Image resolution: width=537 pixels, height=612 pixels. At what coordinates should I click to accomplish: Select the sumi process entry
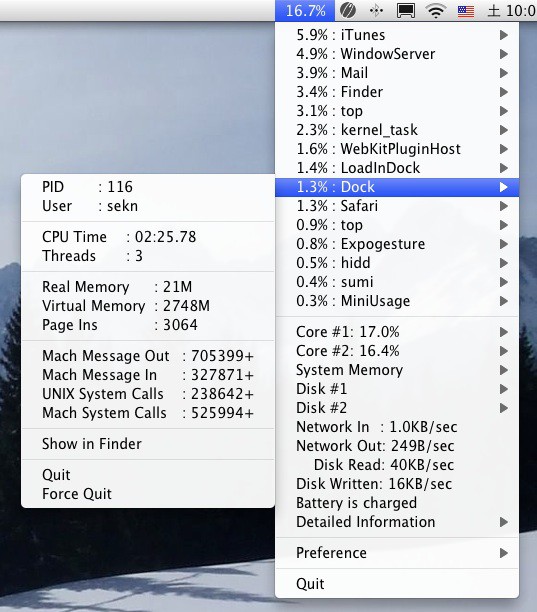pos(397,282)
